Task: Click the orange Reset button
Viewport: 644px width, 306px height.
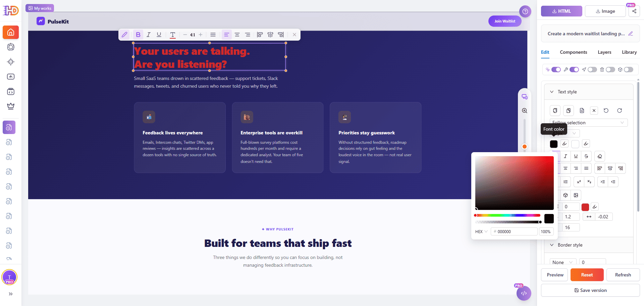Action: coord(587,275)
